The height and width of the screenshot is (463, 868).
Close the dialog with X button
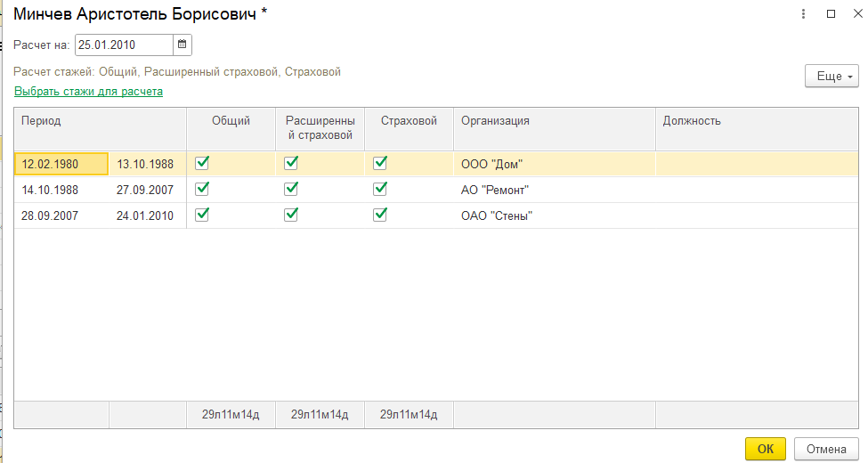[856, 14]
